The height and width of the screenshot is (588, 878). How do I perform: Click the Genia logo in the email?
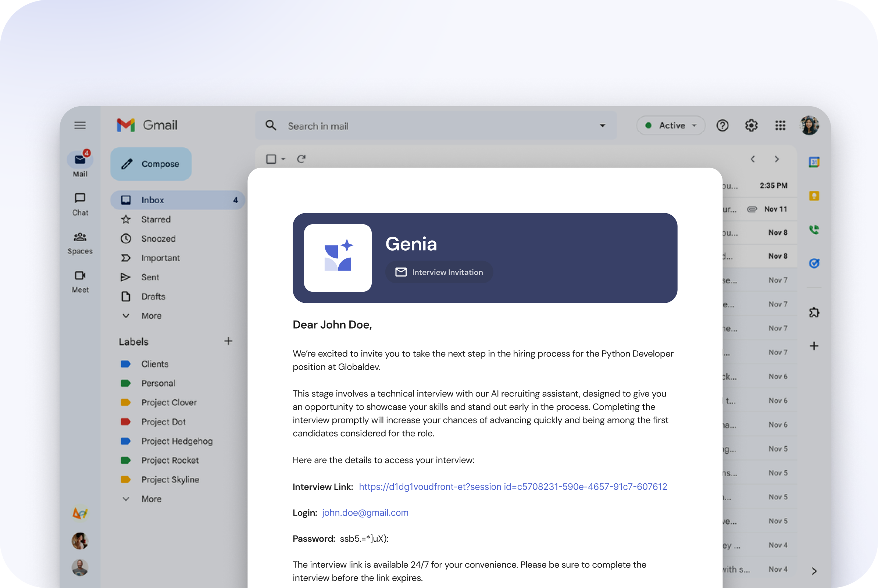[338, 258]
